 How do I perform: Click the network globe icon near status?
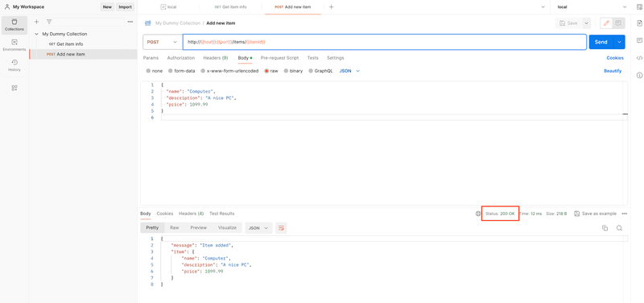pos(477,214)
